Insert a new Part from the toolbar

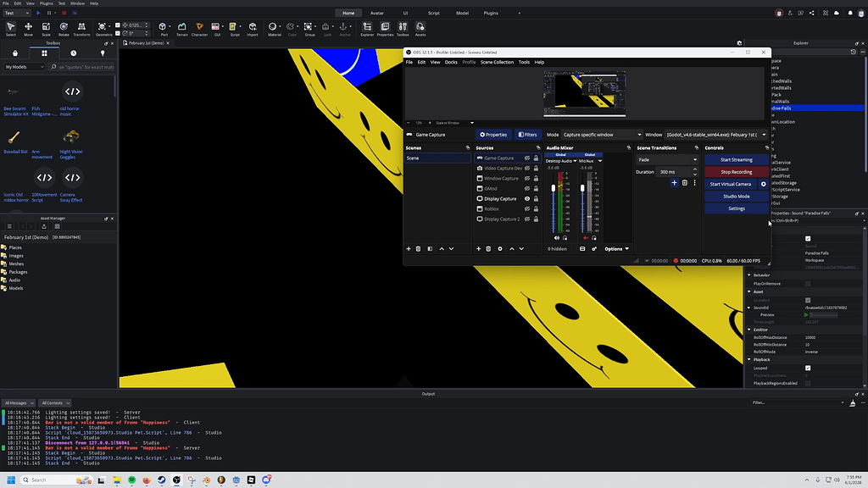click(x=164, y=29)
